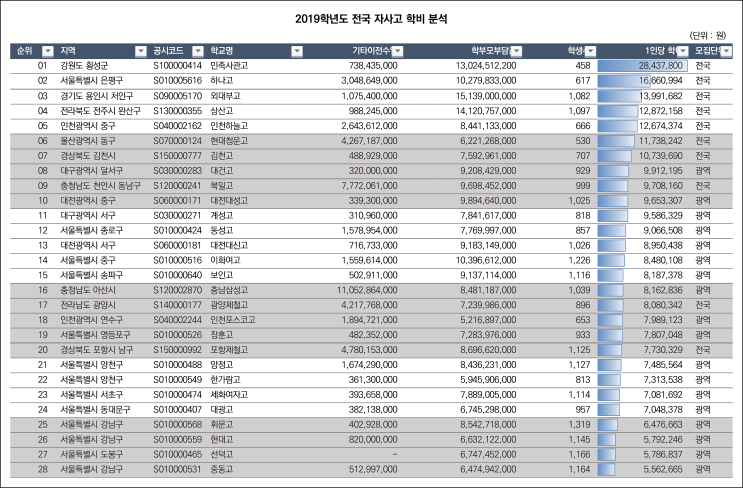The image size is (743, 488).
Task: Click value 13,024,512,200 in 학부모부담 column
Action: pyautogui.click(x=486, y=66)
